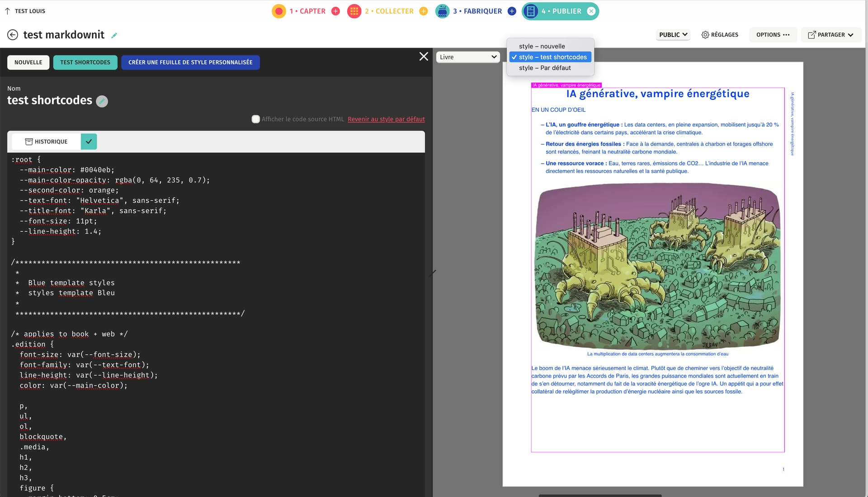Click the .edition { selector line
868x497 pixels.
[33, 344]
